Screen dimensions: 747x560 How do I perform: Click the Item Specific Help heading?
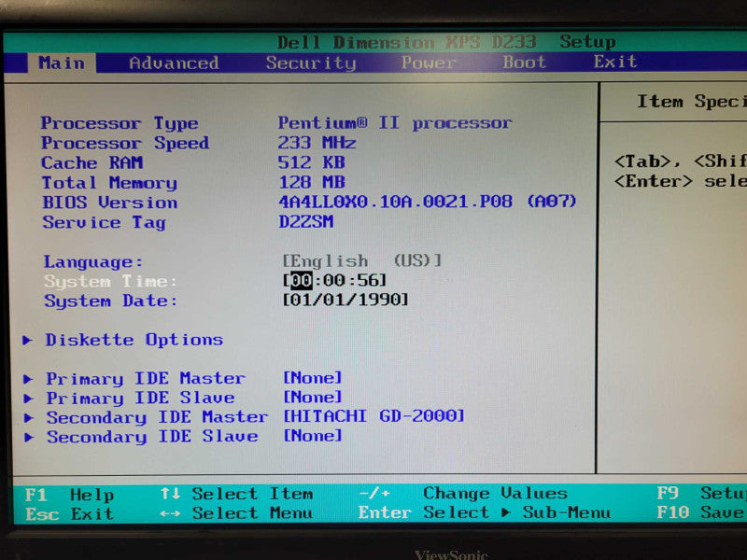coord(692,102)
